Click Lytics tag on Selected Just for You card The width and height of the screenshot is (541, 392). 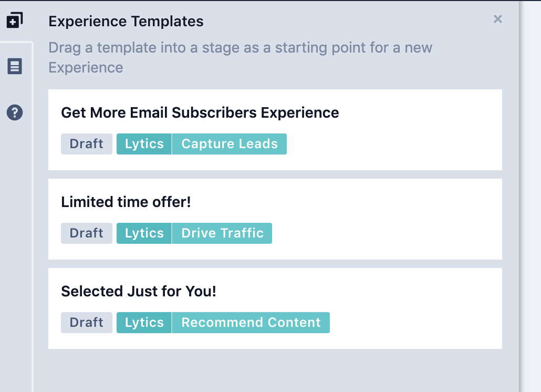tap(144, 323)
